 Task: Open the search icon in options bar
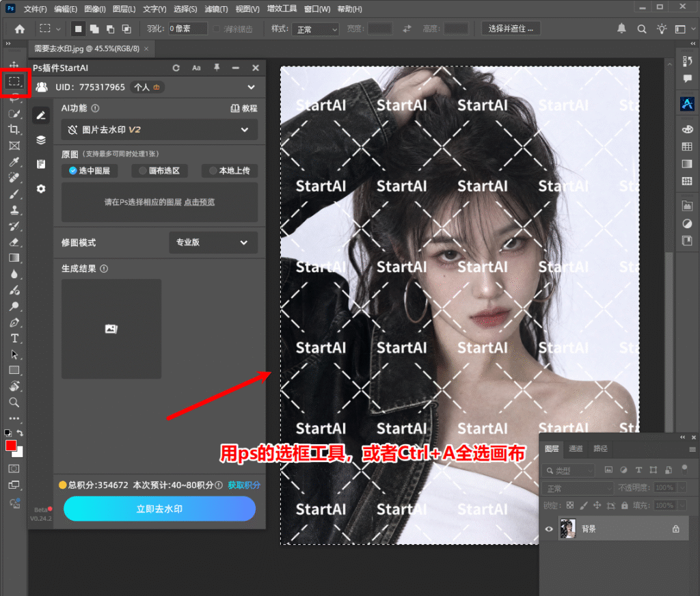coord(641,29)
